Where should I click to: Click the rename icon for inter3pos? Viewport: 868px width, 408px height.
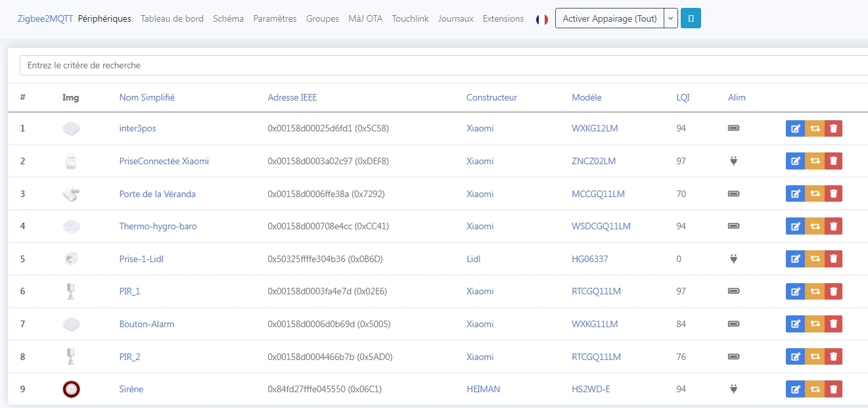pos(795,129)
